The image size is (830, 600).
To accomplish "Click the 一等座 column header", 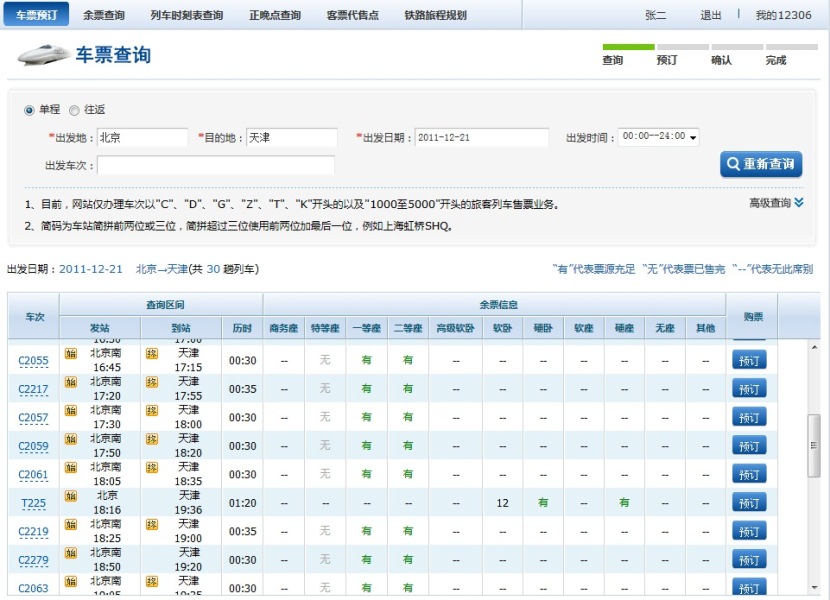I will click(367, 328).
